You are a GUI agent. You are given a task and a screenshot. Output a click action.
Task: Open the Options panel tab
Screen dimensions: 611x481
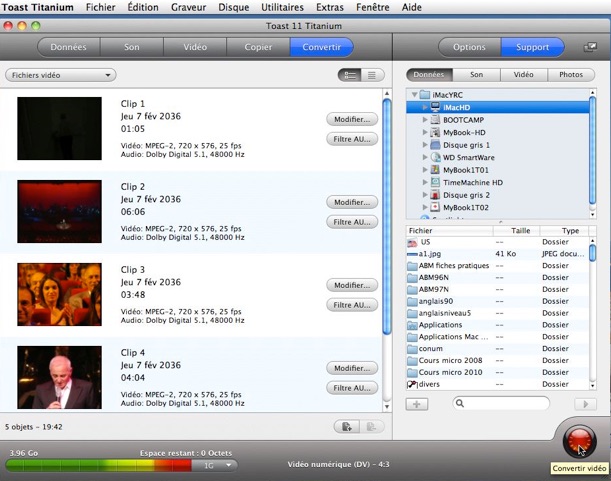469,47
